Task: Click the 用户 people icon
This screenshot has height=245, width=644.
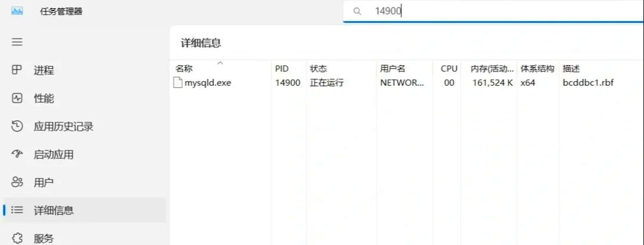Action: pos(17,182)
